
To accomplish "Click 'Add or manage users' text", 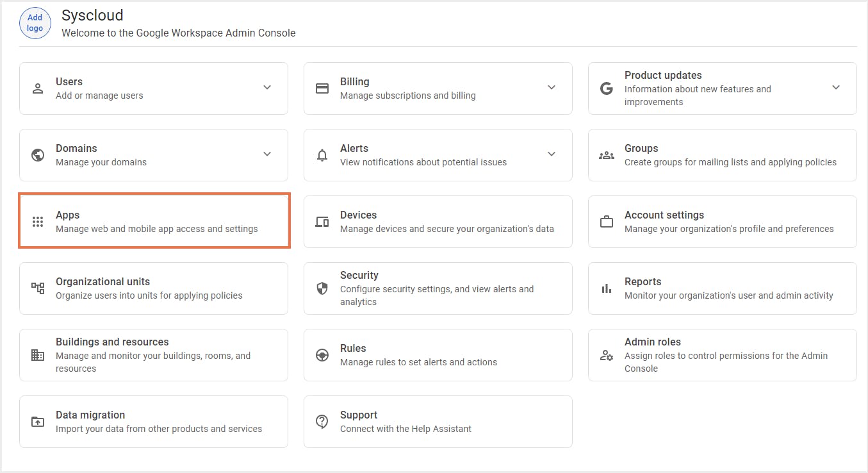I will pyautogui.click(x=99, y=95).
